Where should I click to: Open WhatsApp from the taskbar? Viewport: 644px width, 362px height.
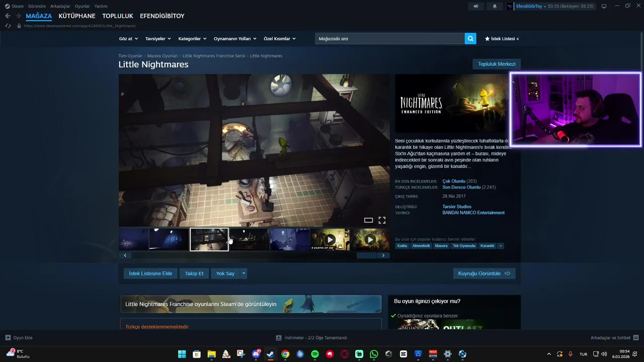374,354
